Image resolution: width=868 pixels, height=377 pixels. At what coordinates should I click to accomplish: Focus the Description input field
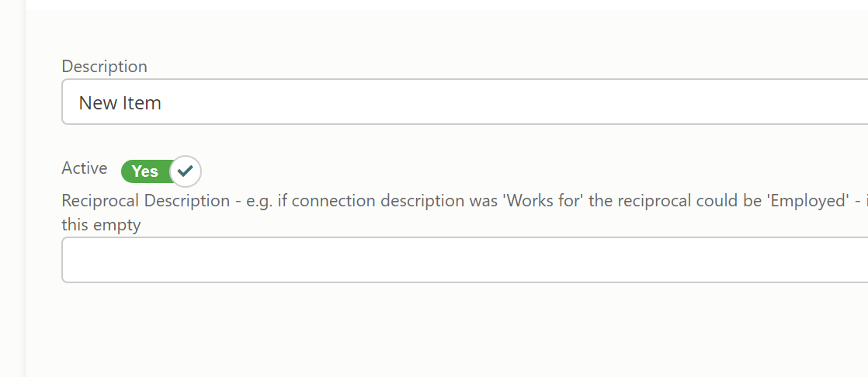(x=464, y=102)
